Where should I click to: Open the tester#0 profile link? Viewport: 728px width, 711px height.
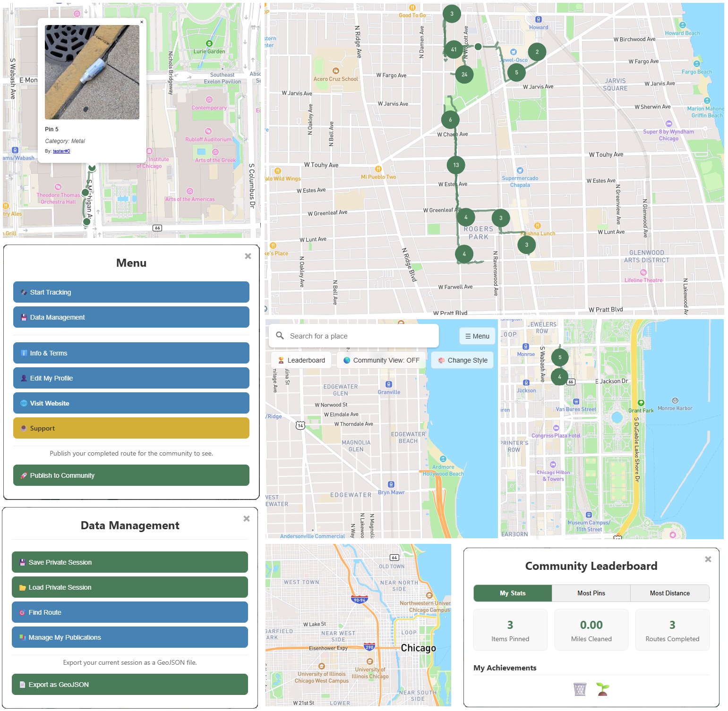60,151
